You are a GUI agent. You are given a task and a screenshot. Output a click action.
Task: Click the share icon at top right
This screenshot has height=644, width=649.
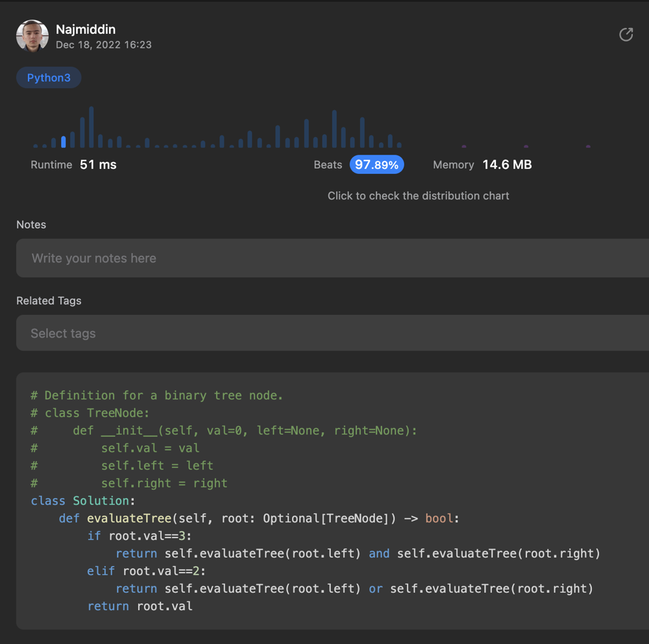click(x=626, y=34)
